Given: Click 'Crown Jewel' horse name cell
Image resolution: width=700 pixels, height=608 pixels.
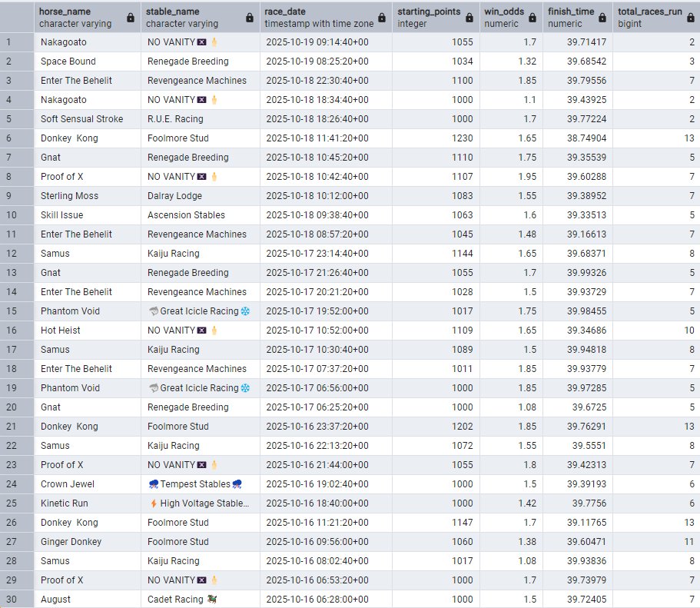Looking at the screenshot, I should tap(88, 483).
